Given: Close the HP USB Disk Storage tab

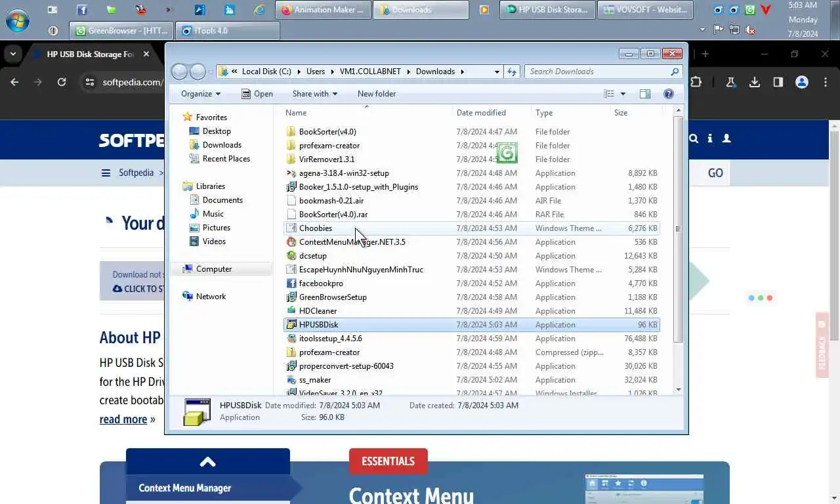Looking at the screenshot, I should pyautogui.click(x=146, y=54).
